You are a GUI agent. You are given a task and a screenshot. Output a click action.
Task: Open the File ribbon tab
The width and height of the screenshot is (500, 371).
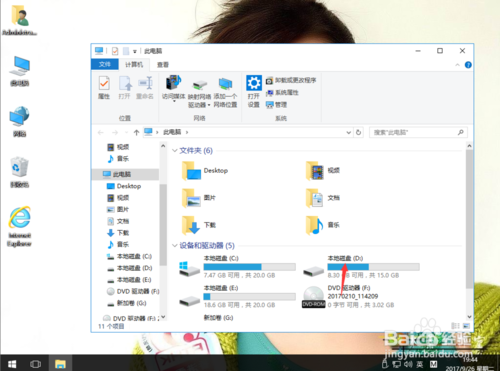(105, 64)
